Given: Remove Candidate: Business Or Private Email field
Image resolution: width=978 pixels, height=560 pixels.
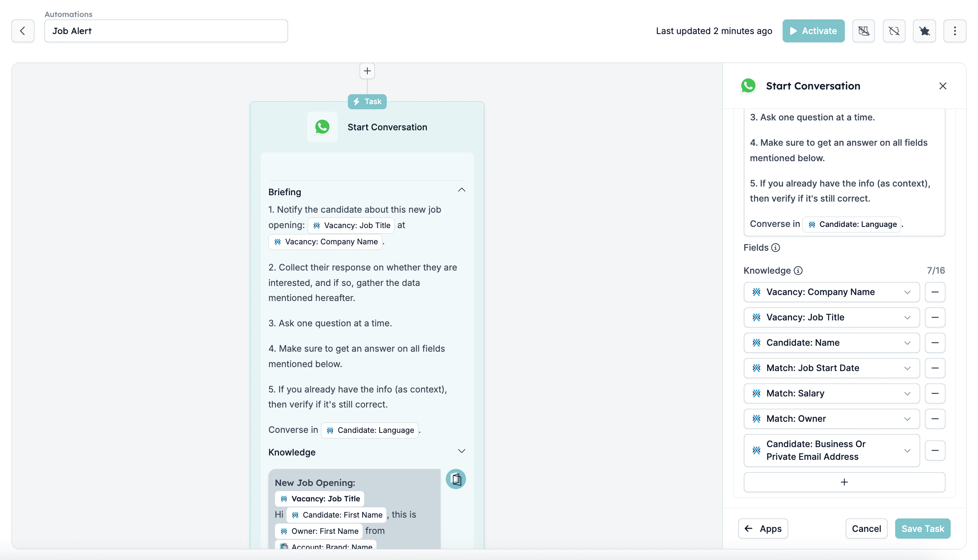Looking at the screenshot, I should [x=935, y=450].
